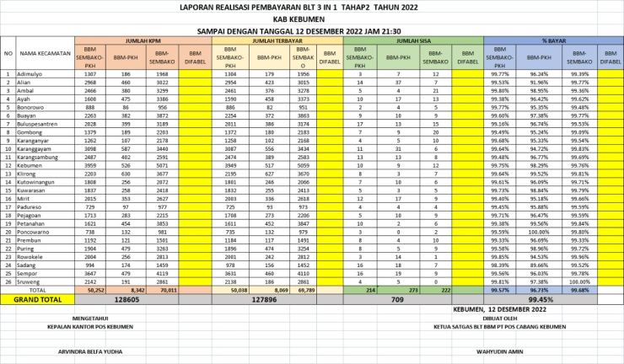This screenshot has width=624, height=364.
Task: Select the SAMPAI DENGAN TANGGAL 12 DESEMBER line
Action: 299,31
